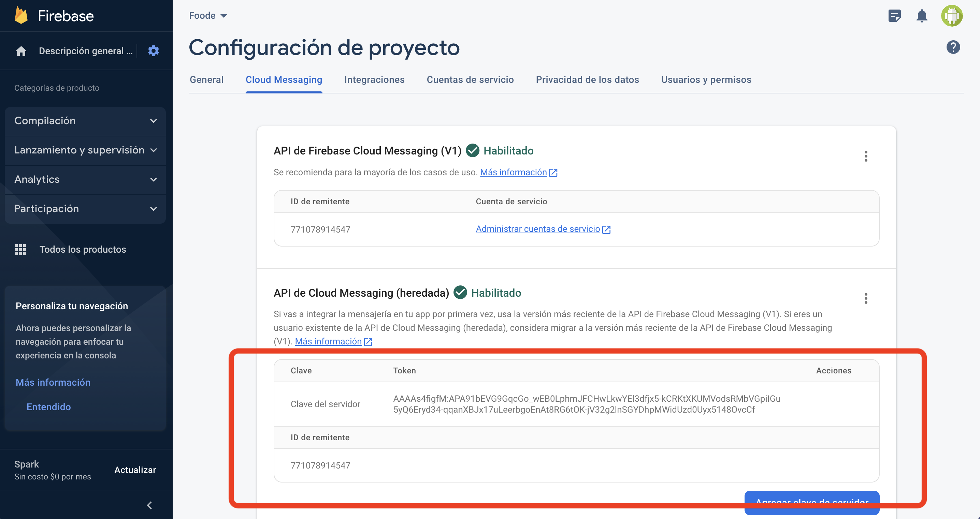Click the Firebase flame logo

[21, 16]
